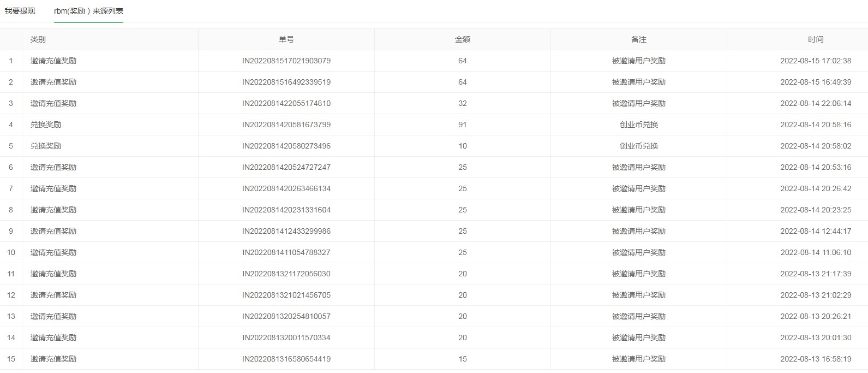868x373 pixels.
Task: Select order number IN2022081420231331604
Action: (286, 210)
